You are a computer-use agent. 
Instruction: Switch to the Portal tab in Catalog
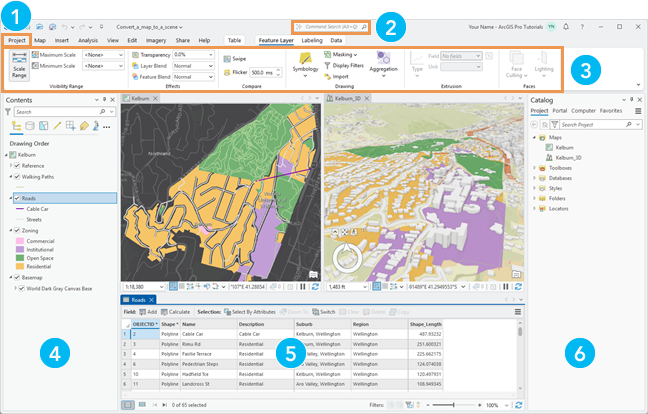pos(560,111)
